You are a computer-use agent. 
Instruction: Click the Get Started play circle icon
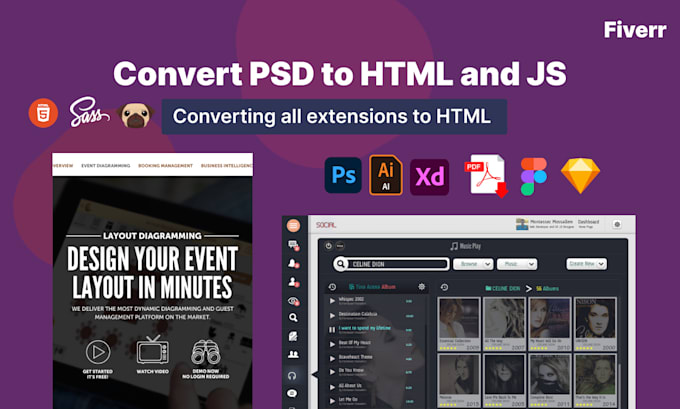(98, 352)
